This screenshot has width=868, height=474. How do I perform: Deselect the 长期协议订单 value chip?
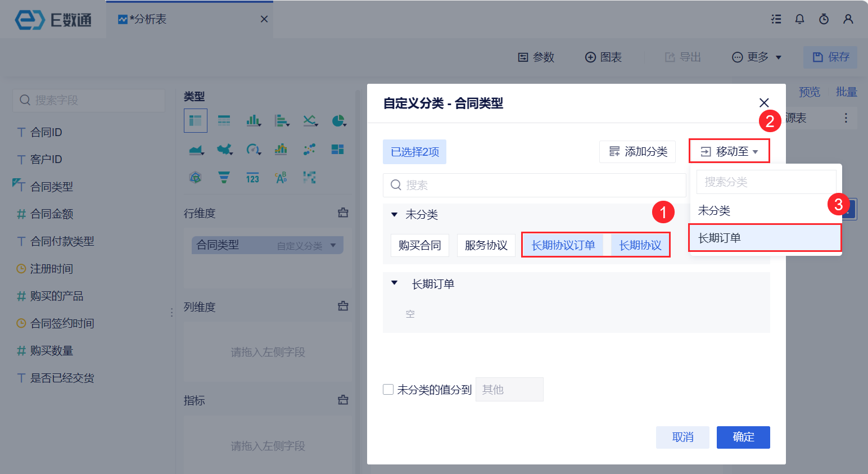[563, 245]
